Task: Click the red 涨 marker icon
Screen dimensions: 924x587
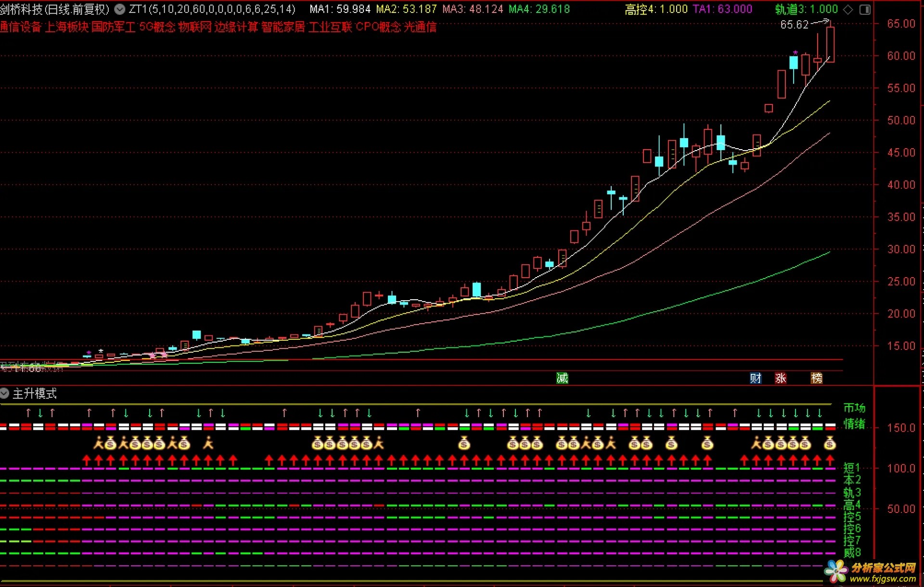Action: click(781, 378)
